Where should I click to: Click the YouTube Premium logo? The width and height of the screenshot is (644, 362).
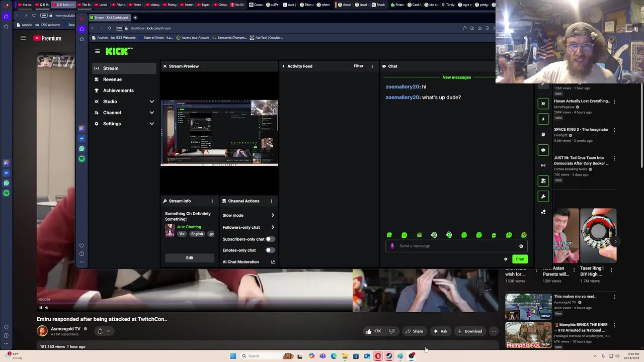47,38
